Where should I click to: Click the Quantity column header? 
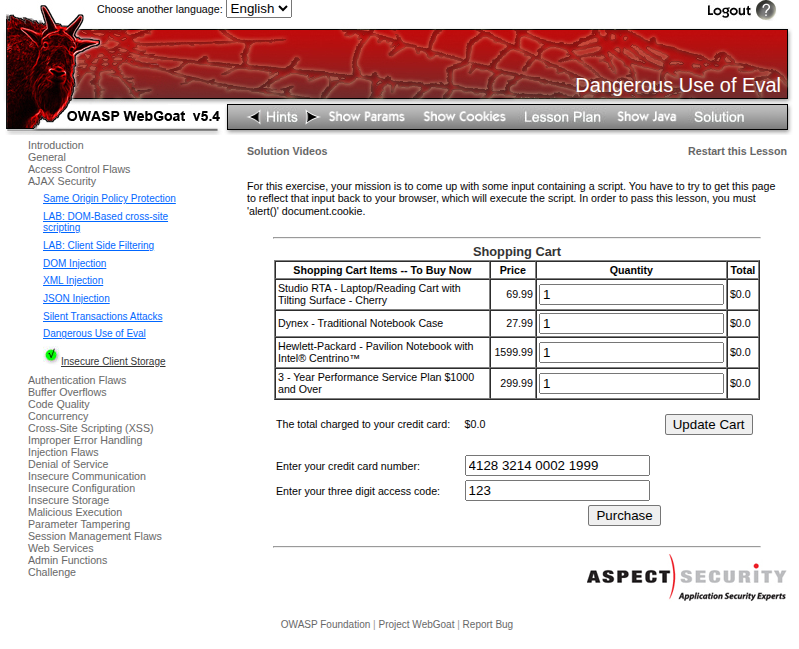pos(631,270)
